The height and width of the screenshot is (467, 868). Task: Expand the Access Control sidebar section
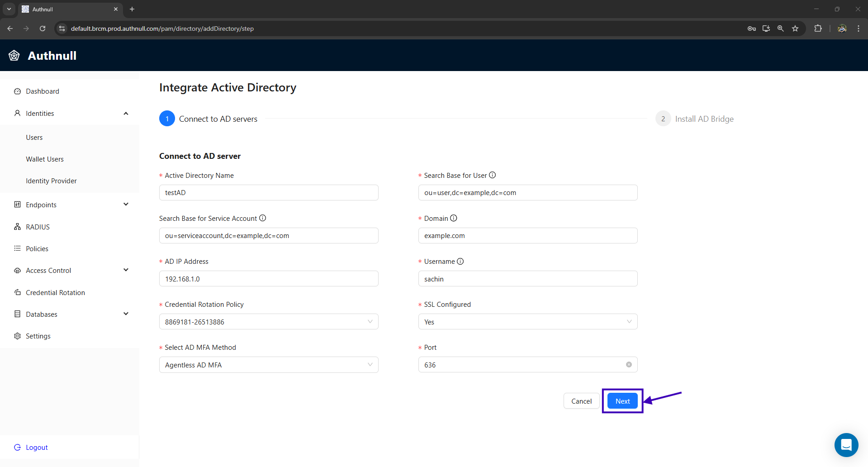click(x=126, y=270)
